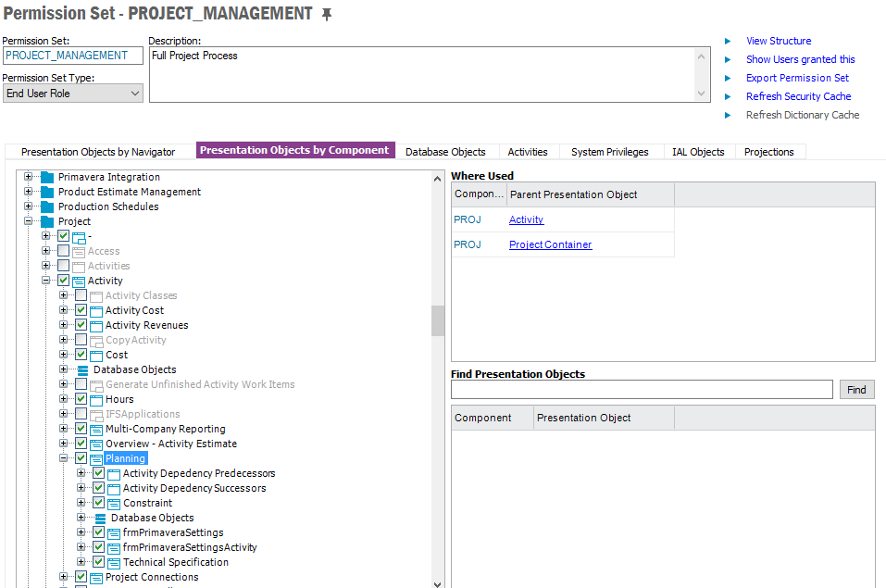Switch to the Database Objects tab
Screen dimensions: 886x588
(x=445, y=150)
